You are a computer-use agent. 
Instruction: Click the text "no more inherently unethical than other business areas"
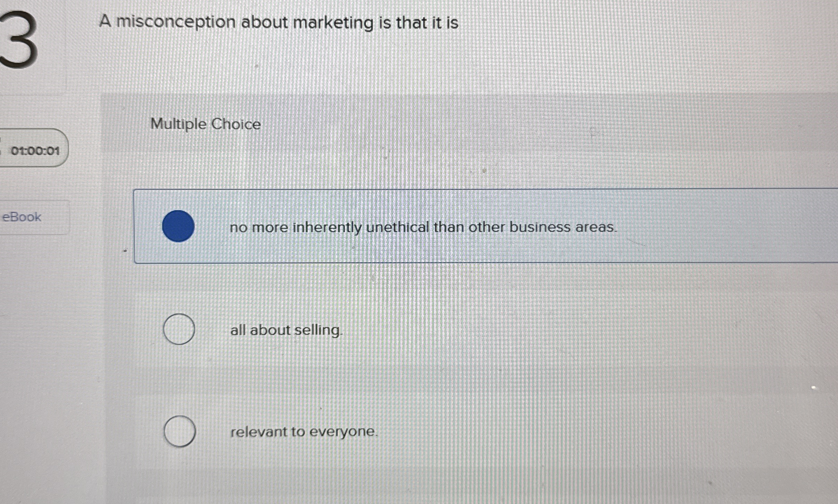pyautogui.click(x=423, y=227)
